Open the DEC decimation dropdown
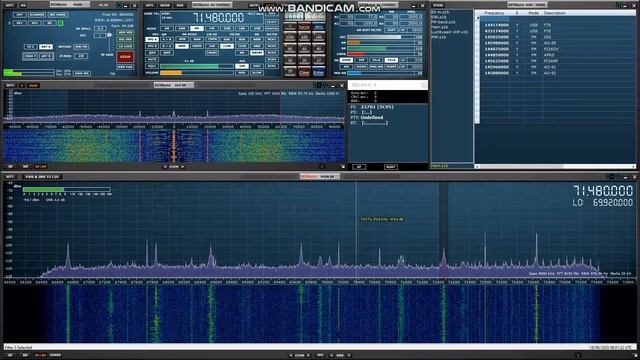The height and width of the screenshot is (360, 640). (100, 36)
